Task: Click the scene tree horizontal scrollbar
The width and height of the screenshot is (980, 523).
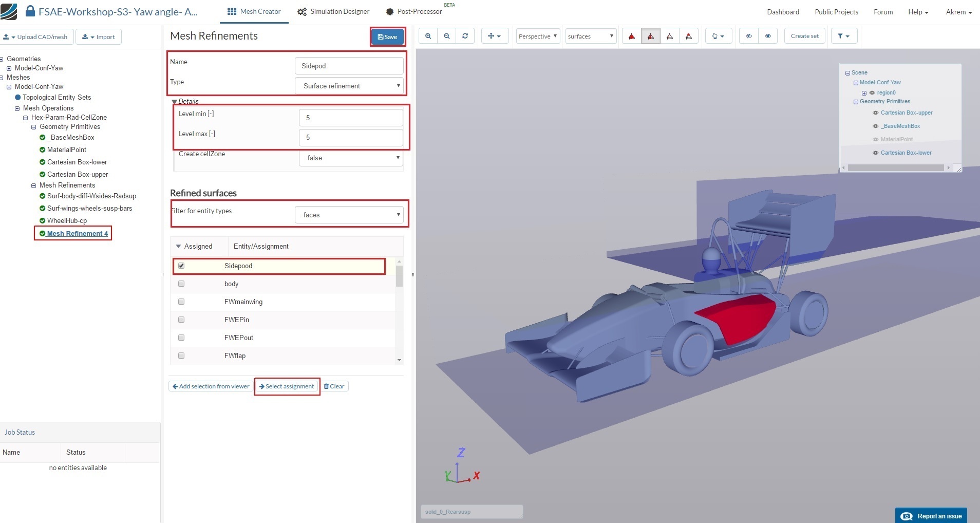Action: pyautogui.click(x=895, y=168)
